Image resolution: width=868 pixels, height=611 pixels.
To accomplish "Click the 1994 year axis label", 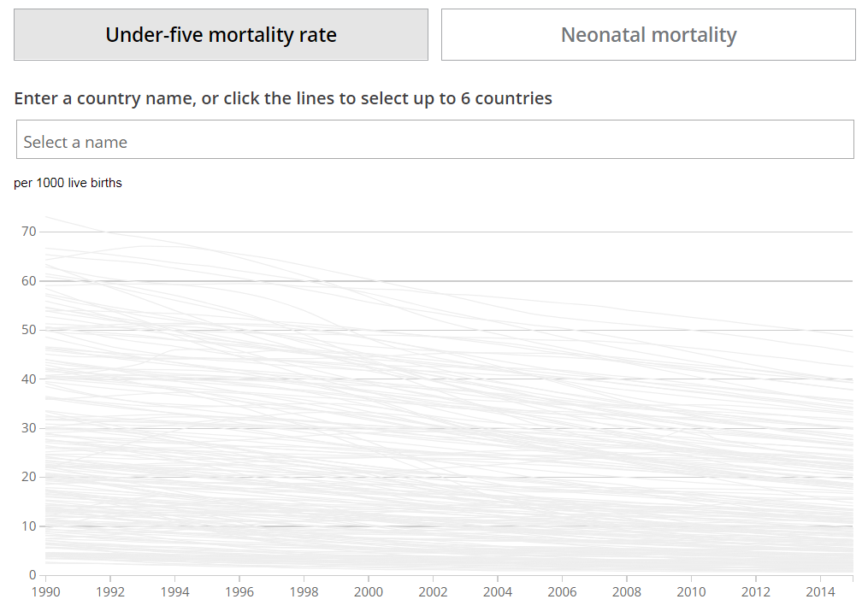I will 174,591.
